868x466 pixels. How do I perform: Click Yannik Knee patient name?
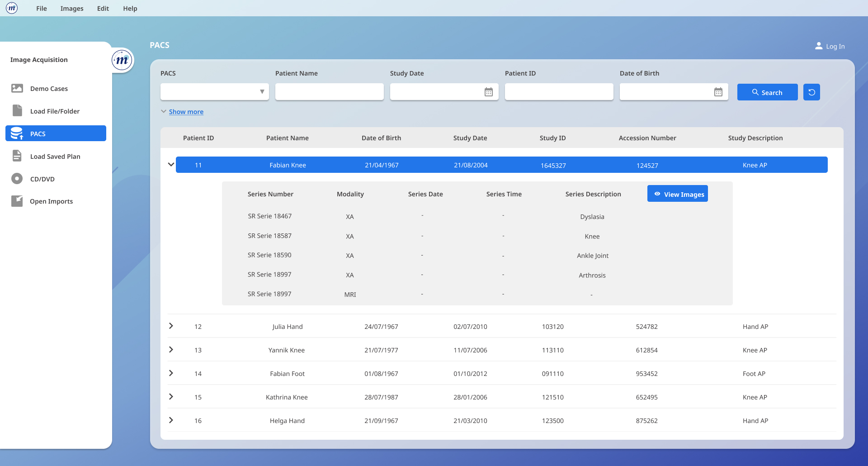[x=287, y=350]
